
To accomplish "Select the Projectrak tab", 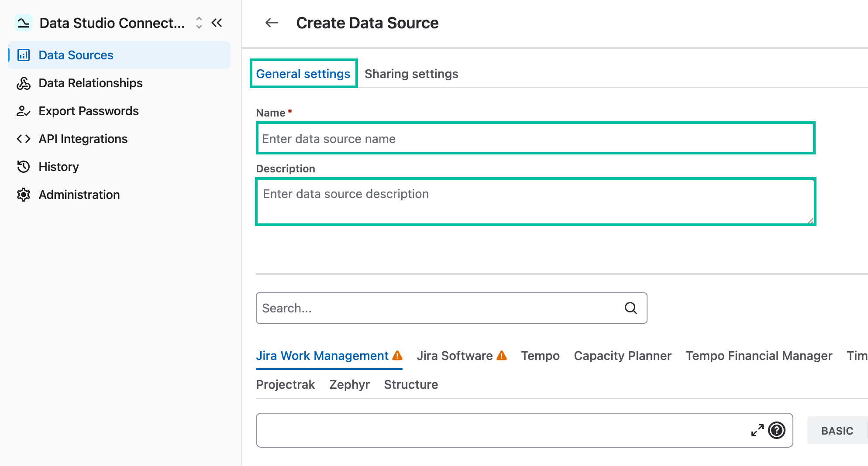I will click(x=286, y=384).
